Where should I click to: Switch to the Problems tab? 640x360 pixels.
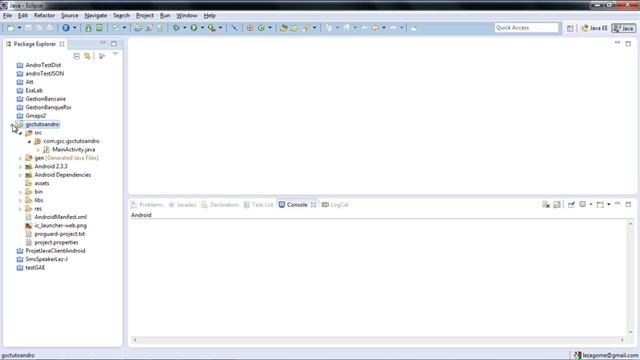coord(147,205)
